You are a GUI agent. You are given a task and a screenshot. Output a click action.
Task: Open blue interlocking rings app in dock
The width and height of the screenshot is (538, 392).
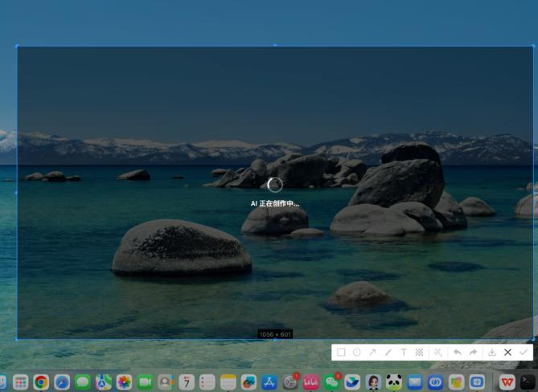point(435,382)
